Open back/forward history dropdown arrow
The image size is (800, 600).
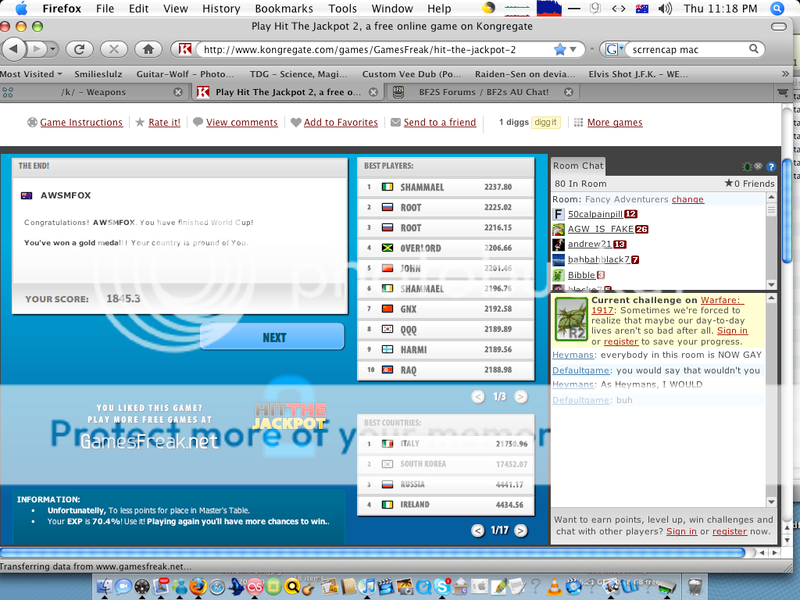pyautogui.click(x=53, y=49)
